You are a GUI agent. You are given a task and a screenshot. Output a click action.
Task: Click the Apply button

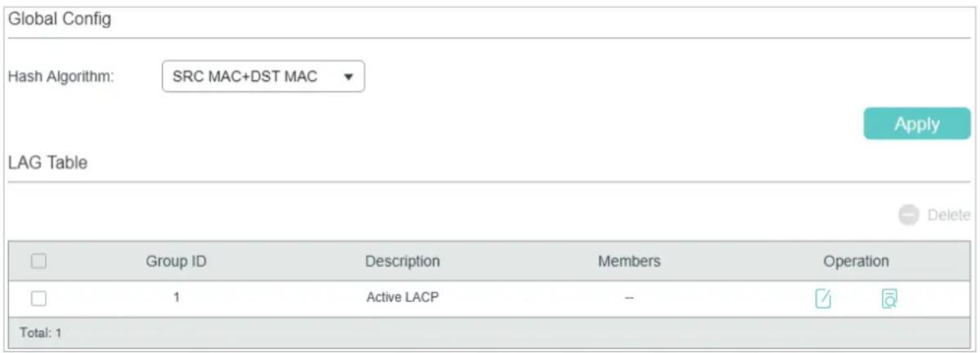[917, 124]
